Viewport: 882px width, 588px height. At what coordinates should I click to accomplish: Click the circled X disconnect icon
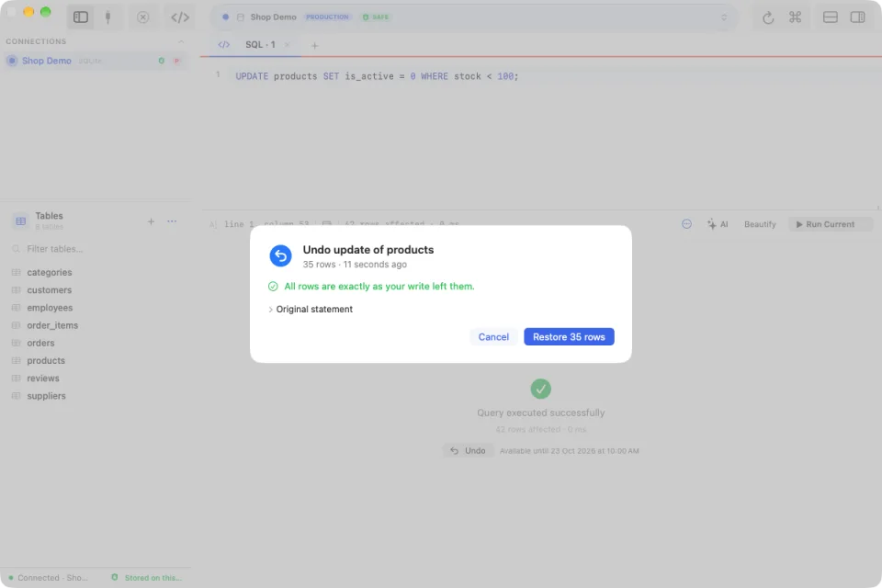[x=143, y=17]
